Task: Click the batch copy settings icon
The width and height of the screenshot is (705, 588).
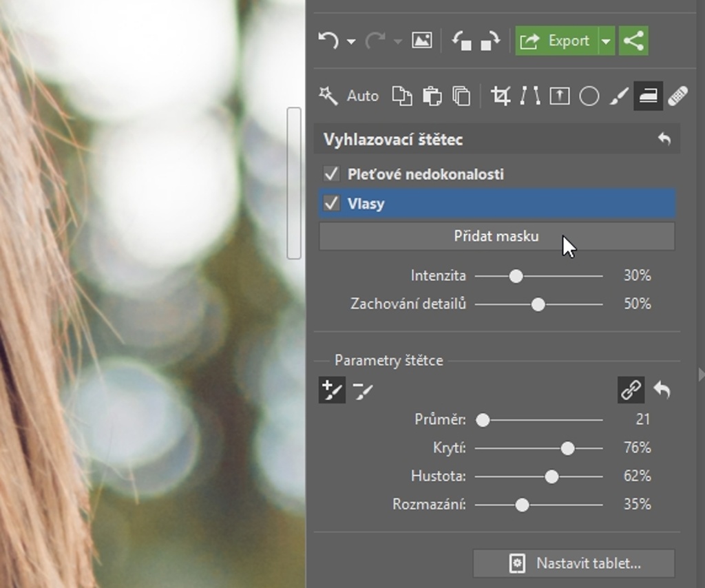Action: tap(461, 96)
